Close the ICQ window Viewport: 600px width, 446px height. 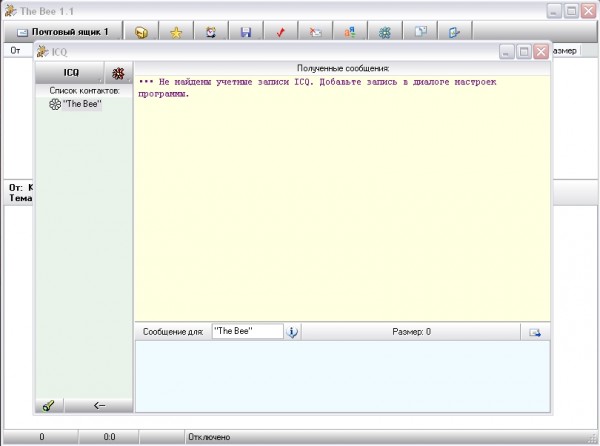pyautogui.click(x=541, y=52)
